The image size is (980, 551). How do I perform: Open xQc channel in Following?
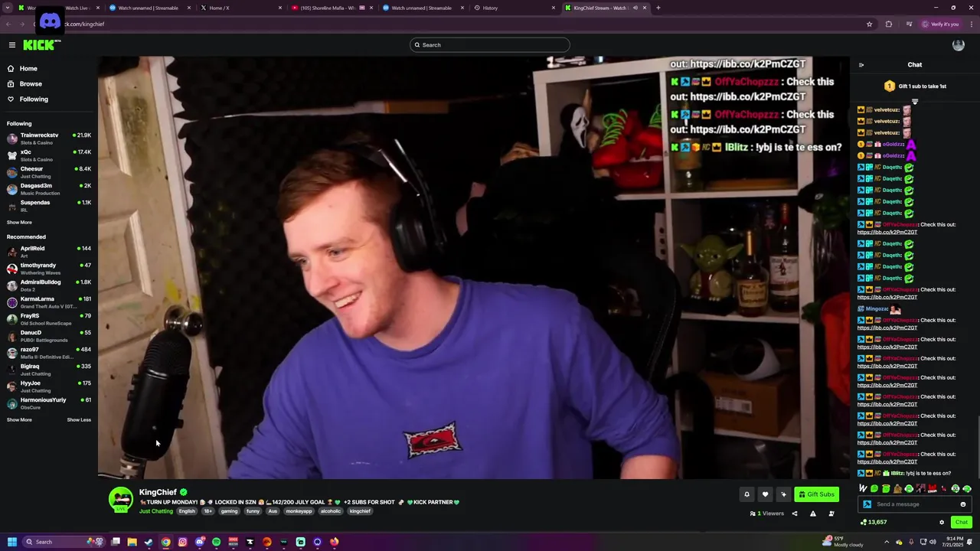tap(49, 155)
